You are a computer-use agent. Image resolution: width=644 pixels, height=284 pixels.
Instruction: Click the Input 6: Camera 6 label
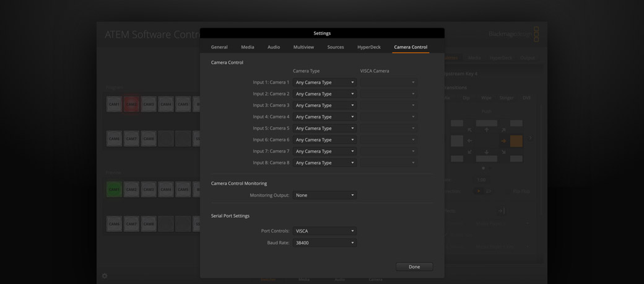tap(271, 140)
